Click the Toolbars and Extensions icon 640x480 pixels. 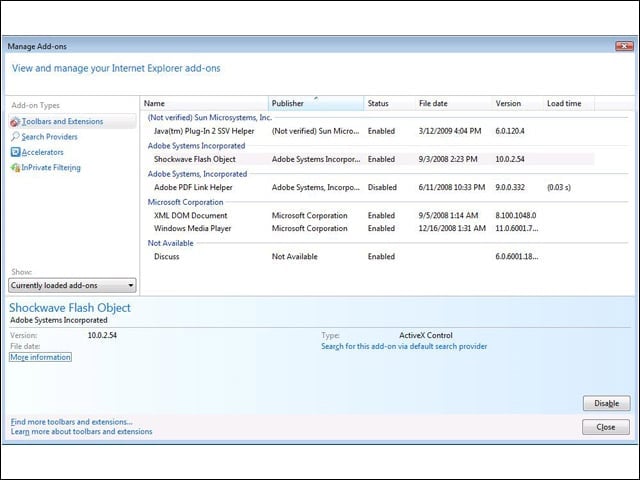click(15, 122)
